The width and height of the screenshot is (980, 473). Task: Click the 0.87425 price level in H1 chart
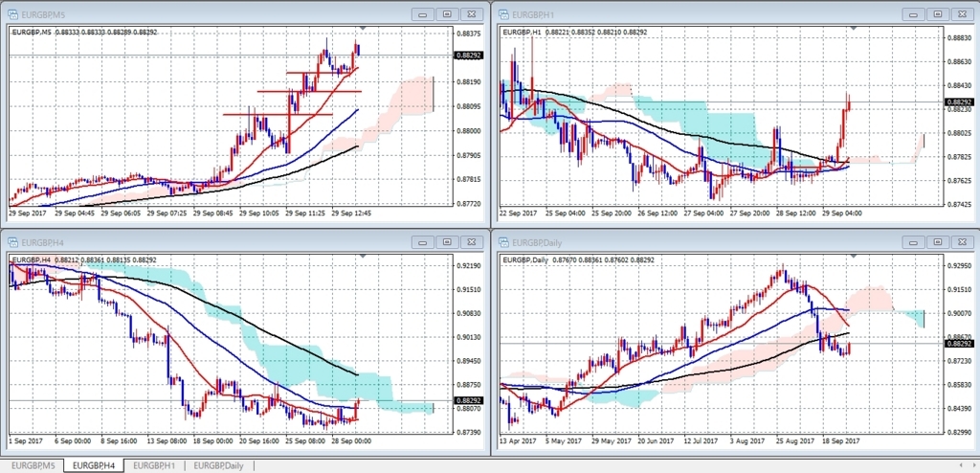tap(958, 204)
